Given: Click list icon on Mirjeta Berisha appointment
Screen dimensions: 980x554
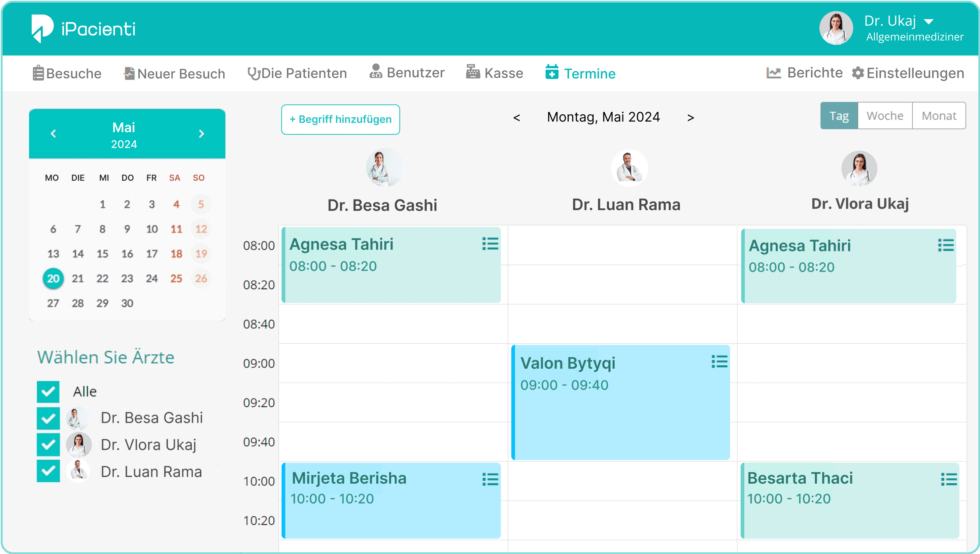Looking at the screenshot, I should pos(490,479).
